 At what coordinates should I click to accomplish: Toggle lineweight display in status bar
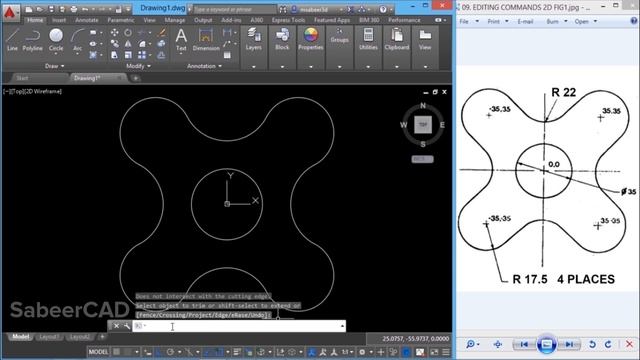[238, 352]
